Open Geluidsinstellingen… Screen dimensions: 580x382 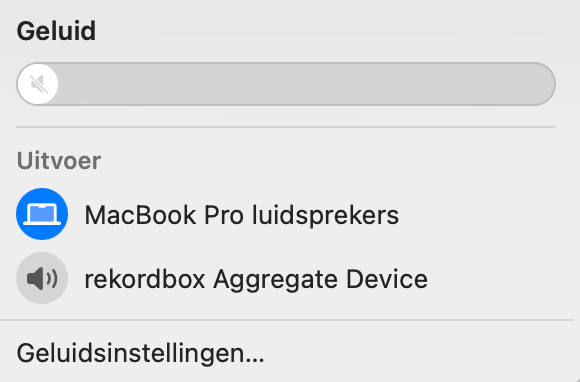point(141,354)
